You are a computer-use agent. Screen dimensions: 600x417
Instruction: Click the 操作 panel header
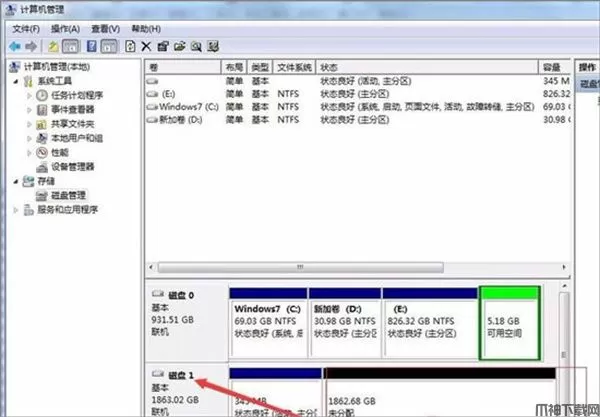(x=587, y=67)
